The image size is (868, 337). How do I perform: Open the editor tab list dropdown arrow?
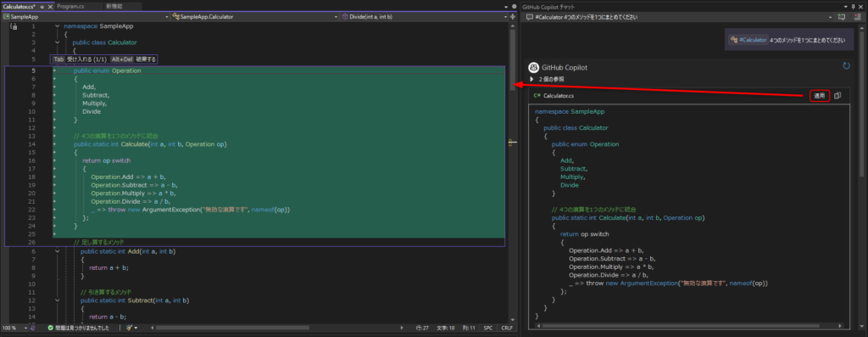(x=507, y=7)
